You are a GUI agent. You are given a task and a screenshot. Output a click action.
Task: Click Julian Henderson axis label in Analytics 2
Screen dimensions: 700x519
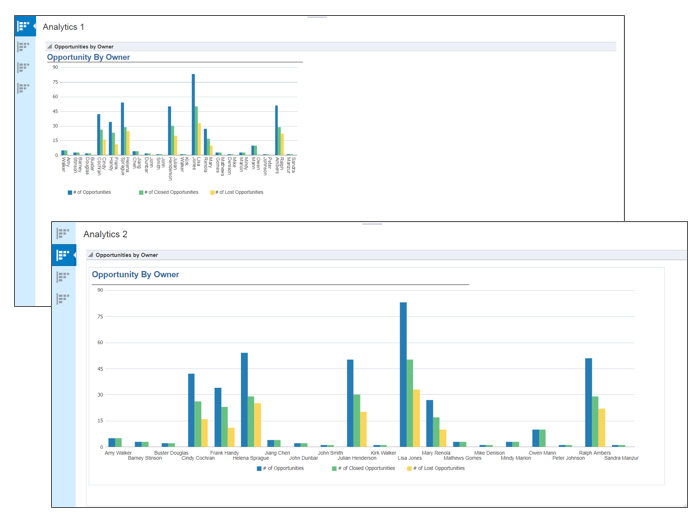[357, 458]
